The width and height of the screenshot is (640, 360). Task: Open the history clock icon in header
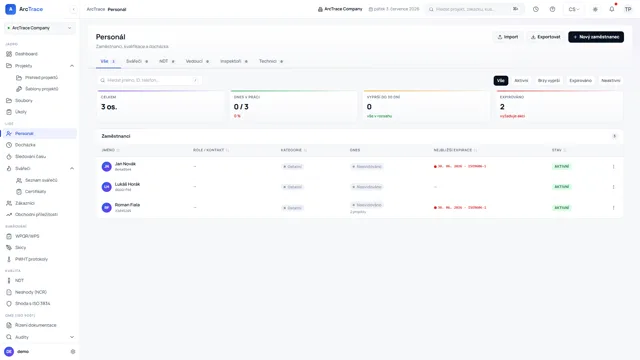tap(536, 9)
